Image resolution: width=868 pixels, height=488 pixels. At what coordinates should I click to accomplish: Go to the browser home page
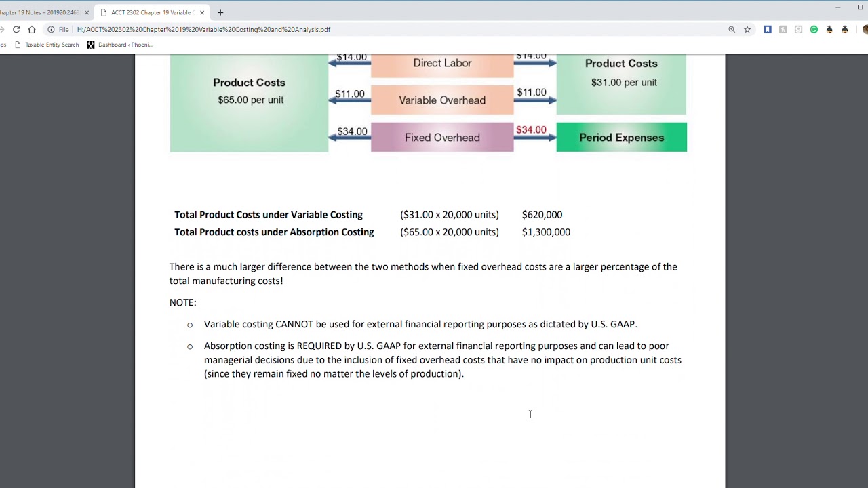(32, 30)
